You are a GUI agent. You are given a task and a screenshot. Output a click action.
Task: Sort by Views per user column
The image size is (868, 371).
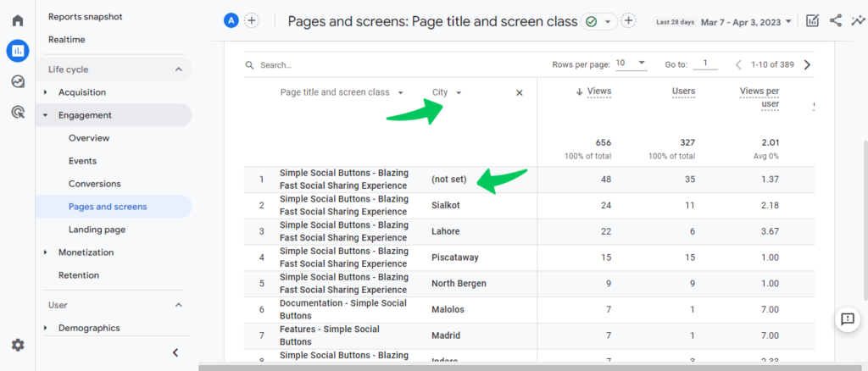click(759, 97)
